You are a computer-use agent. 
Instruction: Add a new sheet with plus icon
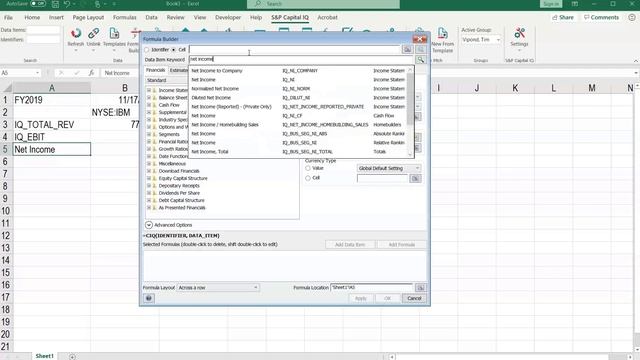pos(72,356)
